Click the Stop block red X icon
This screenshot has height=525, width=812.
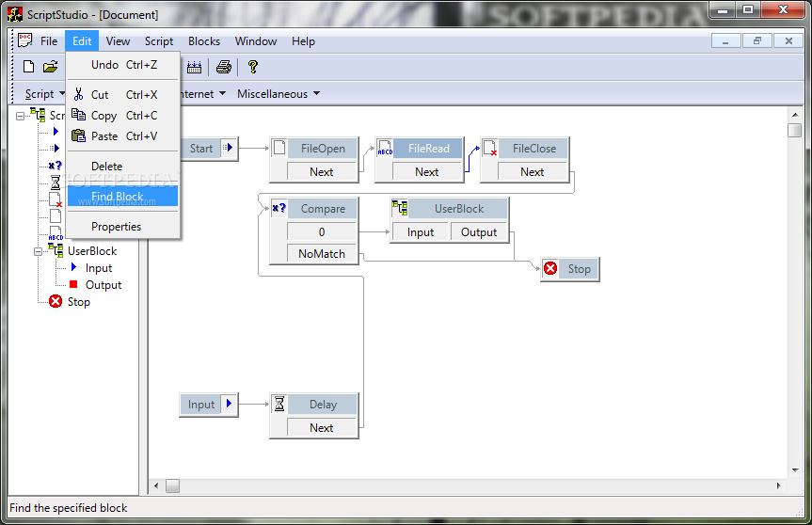550,268
